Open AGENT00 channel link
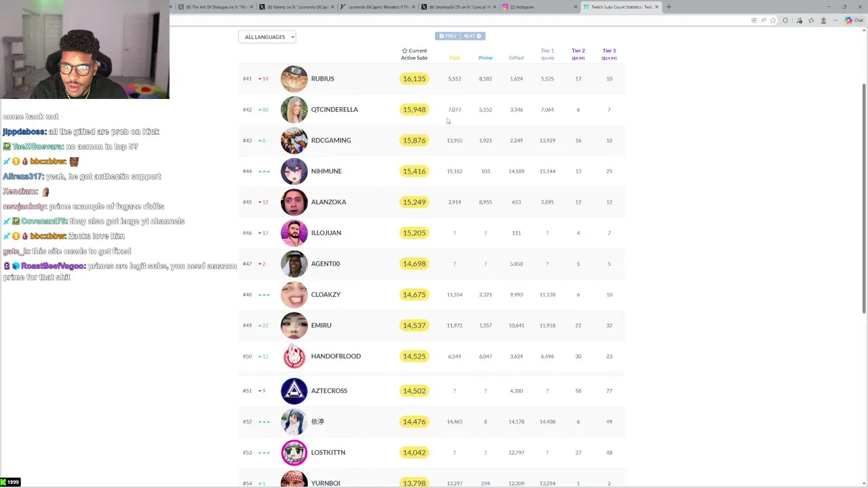The height and width of the screenshot is (488, 868). (325, 264)
